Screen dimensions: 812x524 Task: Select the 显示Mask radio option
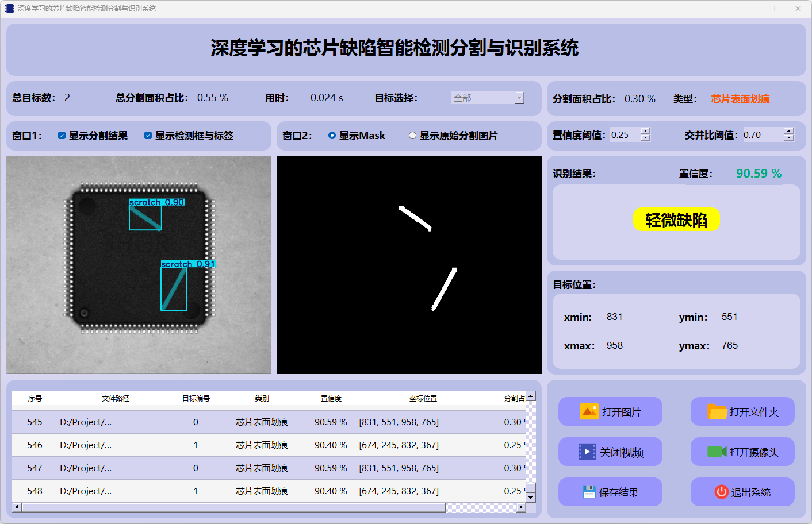click(x=332, y=136)
